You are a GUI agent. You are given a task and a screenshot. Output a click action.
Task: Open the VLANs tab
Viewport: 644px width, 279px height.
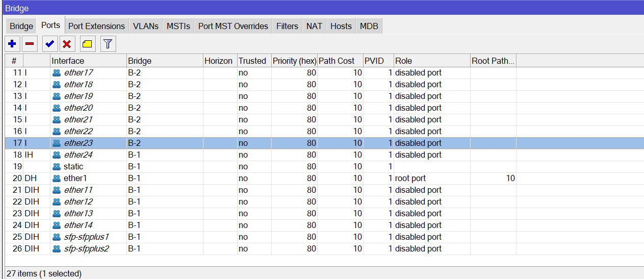pyautogui.click(x=146, y=26)
